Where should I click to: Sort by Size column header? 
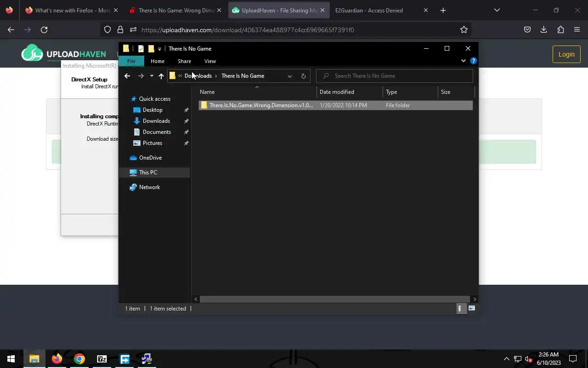[455, 92]
